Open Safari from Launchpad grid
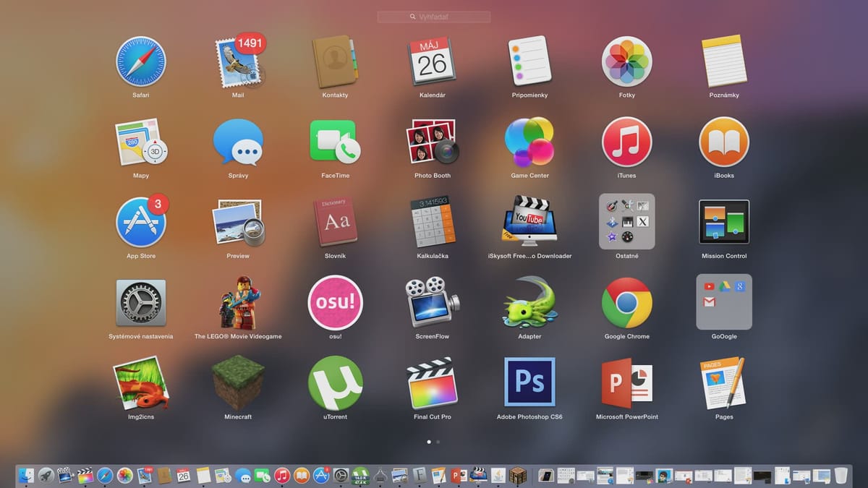This screenshot has width=868, height=488. 141,62
